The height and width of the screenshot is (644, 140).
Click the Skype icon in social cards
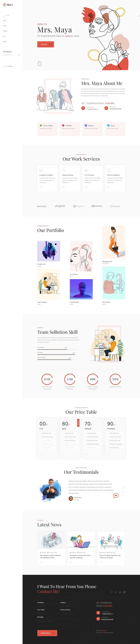[x=108, y=126]
